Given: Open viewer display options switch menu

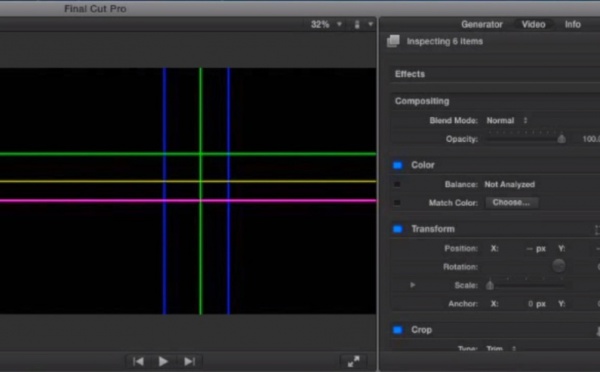Looking at the screenshot, I should [363, 24].
